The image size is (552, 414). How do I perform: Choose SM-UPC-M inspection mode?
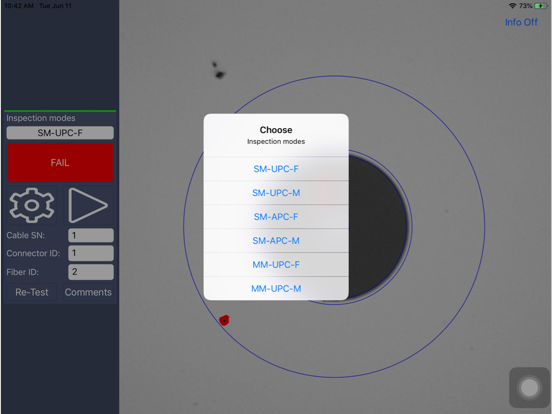click(x=276, y=193)
